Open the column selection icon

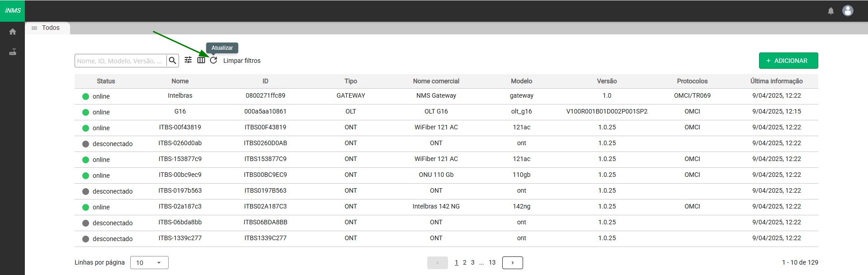tap(201, 60)
